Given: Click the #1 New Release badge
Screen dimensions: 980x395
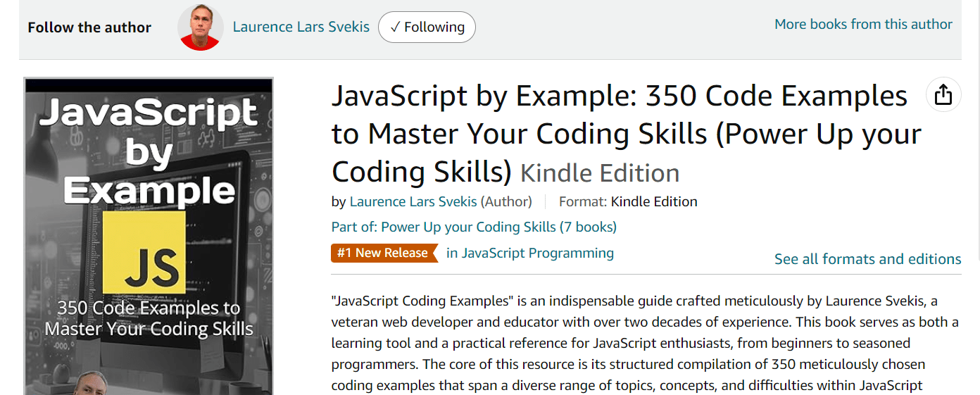Looking at the screenshot, I should pos(384,253).
